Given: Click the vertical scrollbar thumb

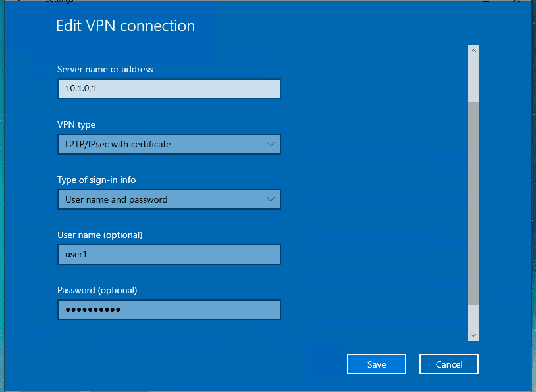Looking at the screenshot, I should point(473,204).
